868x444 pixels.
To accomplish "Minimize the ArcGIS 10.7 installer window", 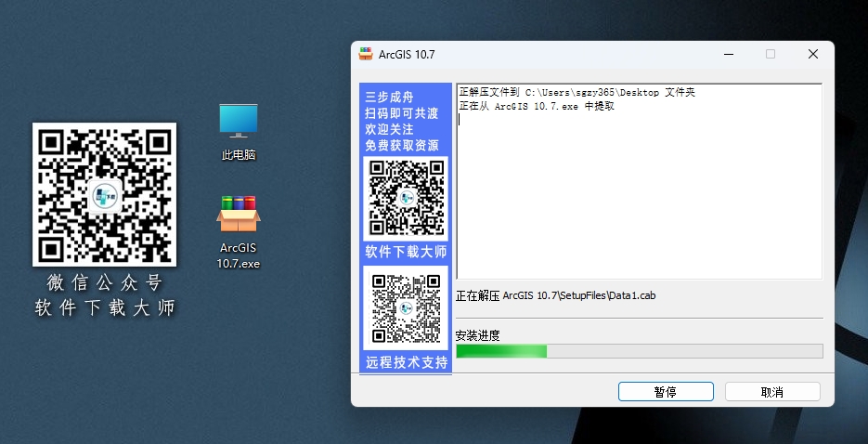I will pos(729,54).
